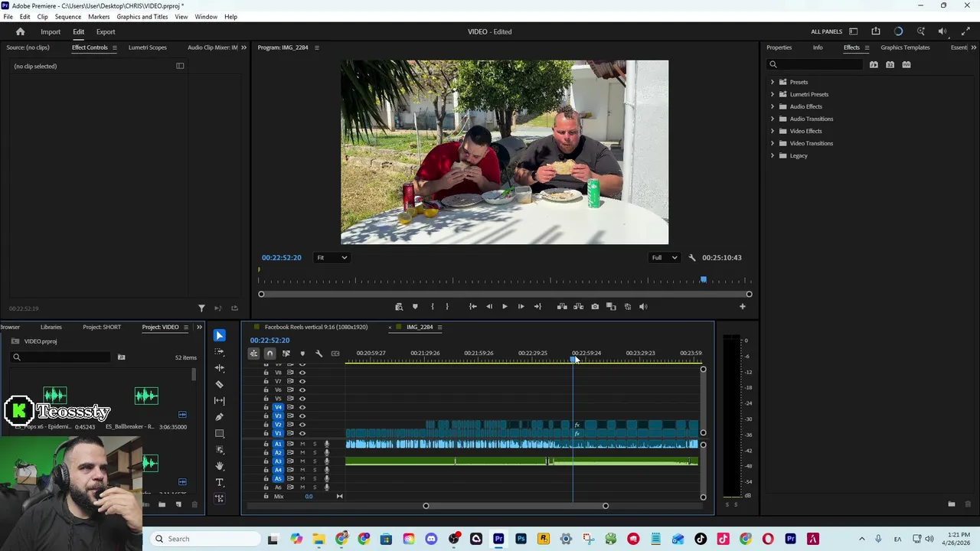Screen dimensions: 980x551
Task: Select the Slip tool
Action: pyautogui.click(x=220, y=400)
